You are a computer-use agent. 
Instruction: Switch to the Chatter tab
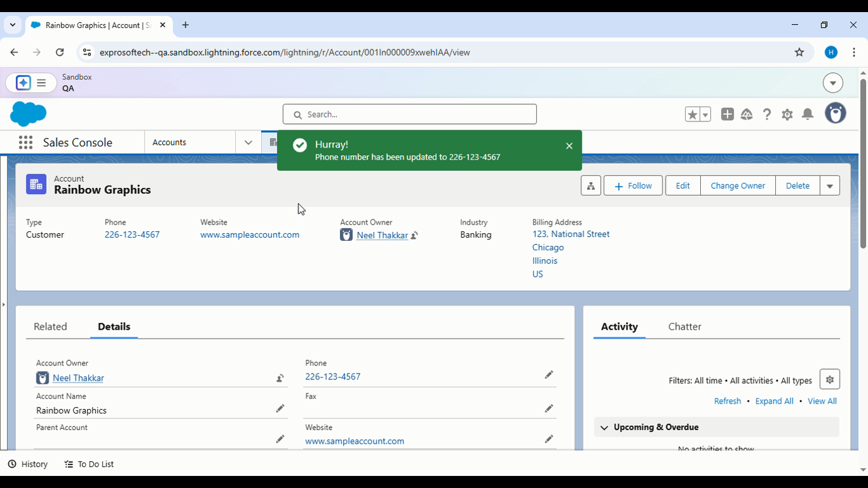pyautogui.click(x=685, y=327)
